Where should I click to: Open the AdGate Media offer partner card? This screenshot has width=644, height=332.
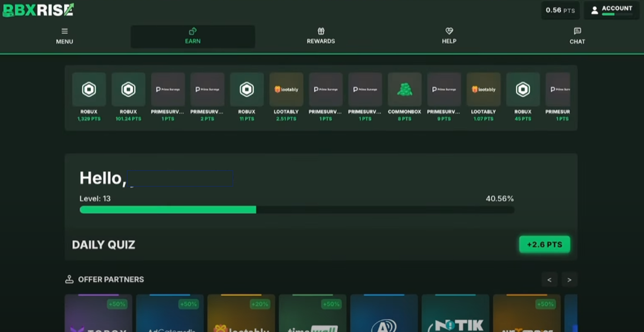pyautogui.click(x=170, y=313)
